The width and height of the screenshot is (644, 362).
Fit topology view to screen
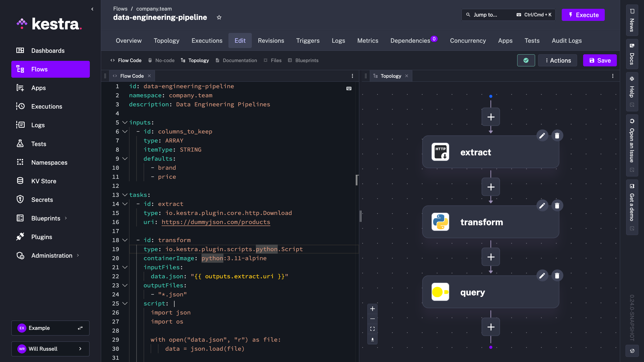tap(373, 329)
